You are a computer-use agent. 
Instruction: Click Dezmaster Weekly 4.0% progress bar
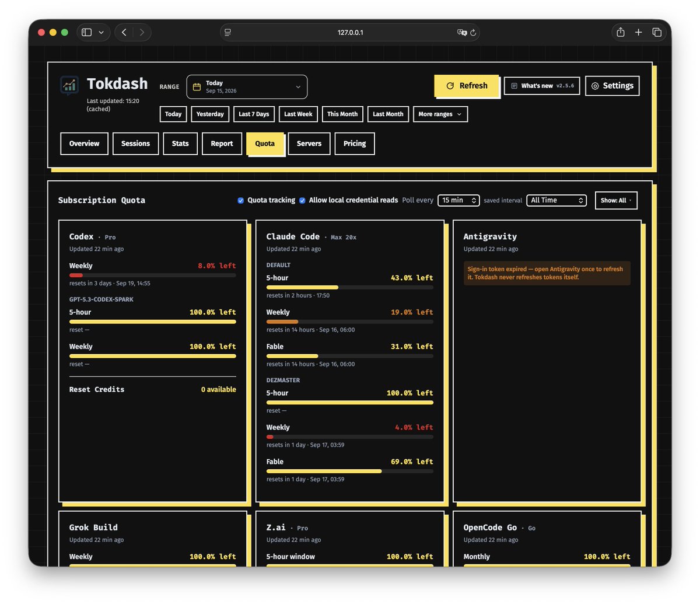coord(350,437)
